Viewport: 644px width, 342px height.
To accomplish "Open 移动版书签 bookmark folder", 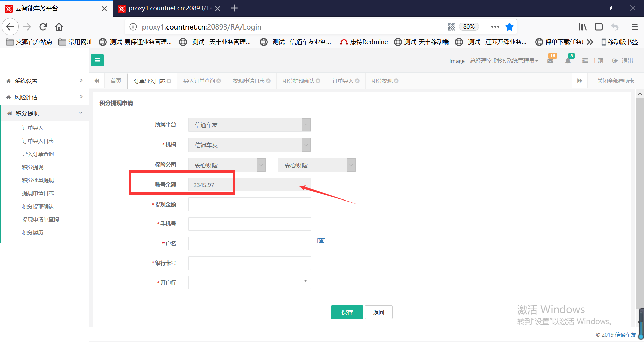I will 620,42.
